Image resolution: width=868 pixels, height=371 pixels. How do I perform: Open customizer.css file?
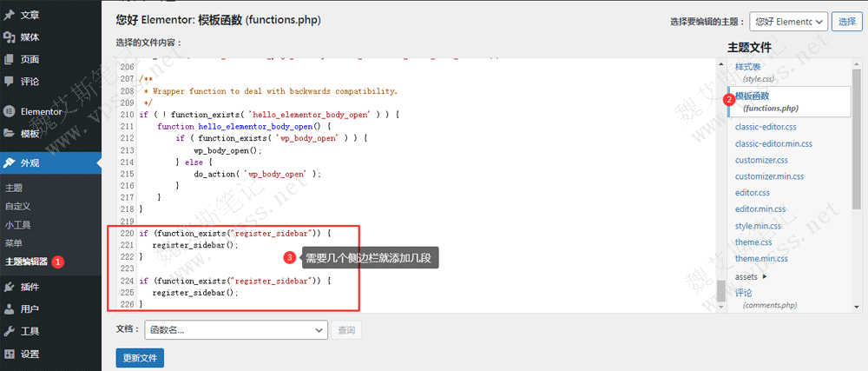pyautogui.click(x=761, y=160)
